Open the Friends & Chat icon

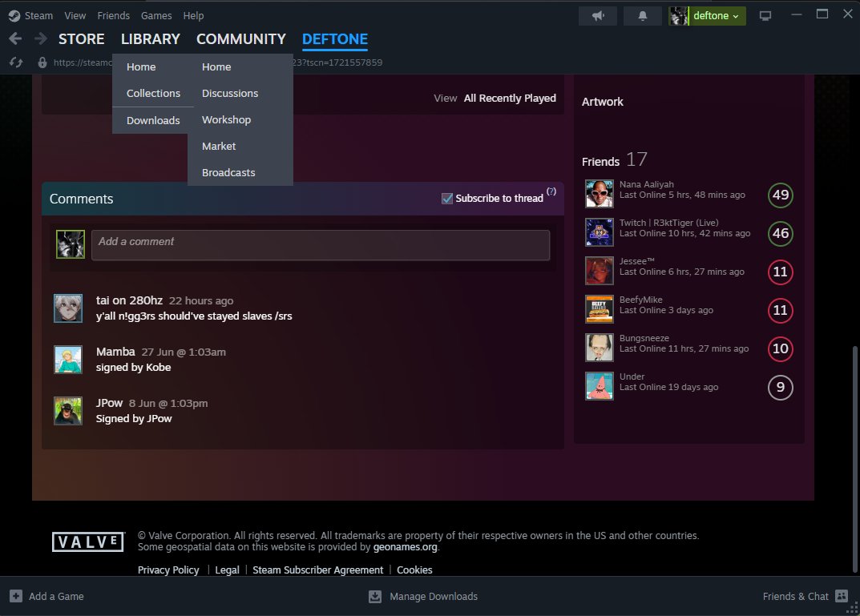pos(842,596)
